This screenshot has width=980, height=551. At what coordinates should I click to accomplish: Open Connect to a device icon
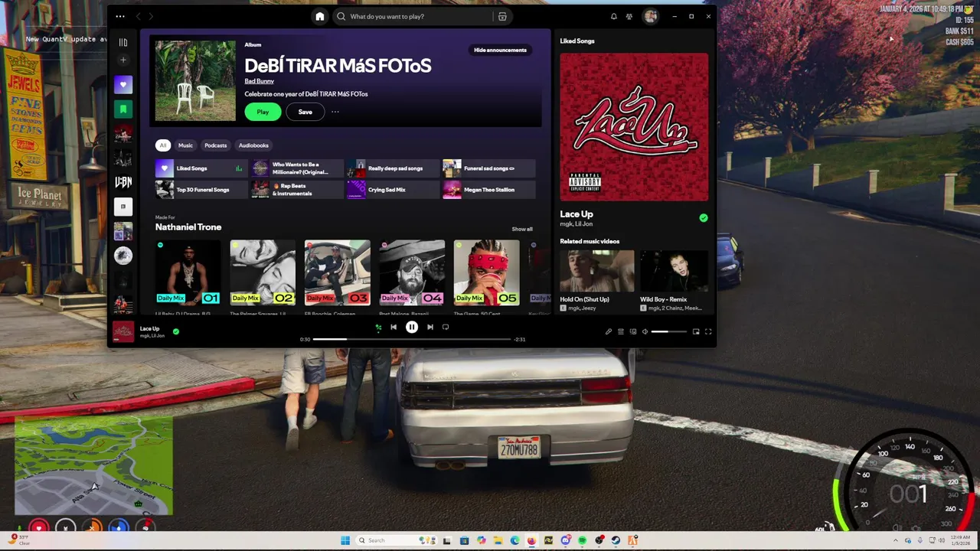click(632, 331)
